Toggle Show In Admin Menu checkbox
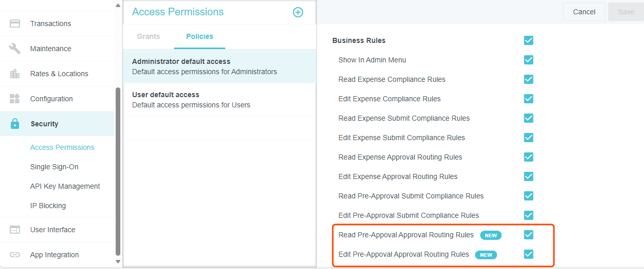644x269 pixels. tap(529, 60)
